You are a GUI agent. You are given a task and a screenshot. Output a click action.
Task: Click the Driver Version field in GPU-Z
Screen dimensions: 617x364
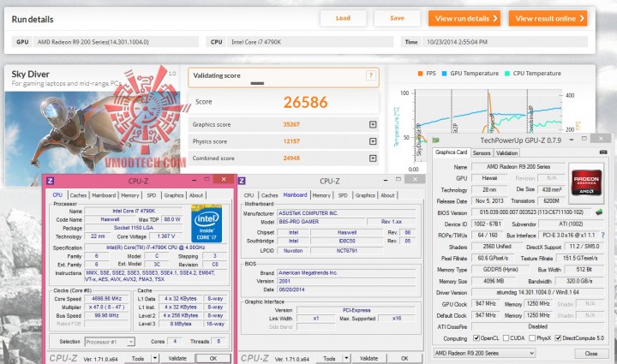click(537, 292)
